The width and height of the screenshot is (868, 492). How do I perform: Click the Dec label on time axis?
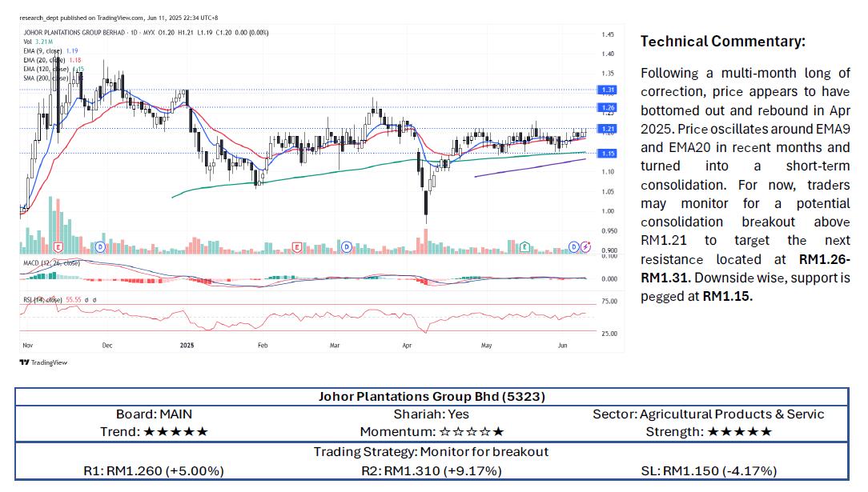(x=107, y=346)
